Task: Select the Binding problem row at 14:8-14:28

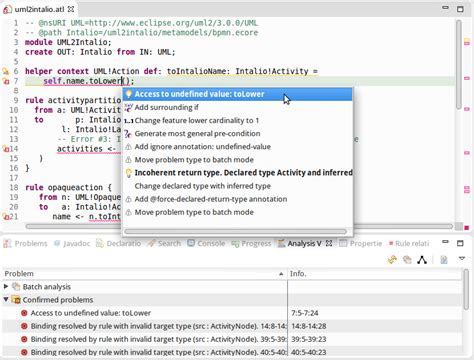Action: 233,326
